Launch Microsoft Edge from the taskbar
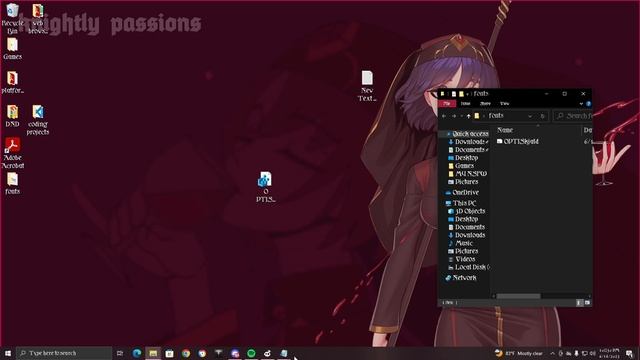This screenshot has height=360, width=640. [137, 353]
